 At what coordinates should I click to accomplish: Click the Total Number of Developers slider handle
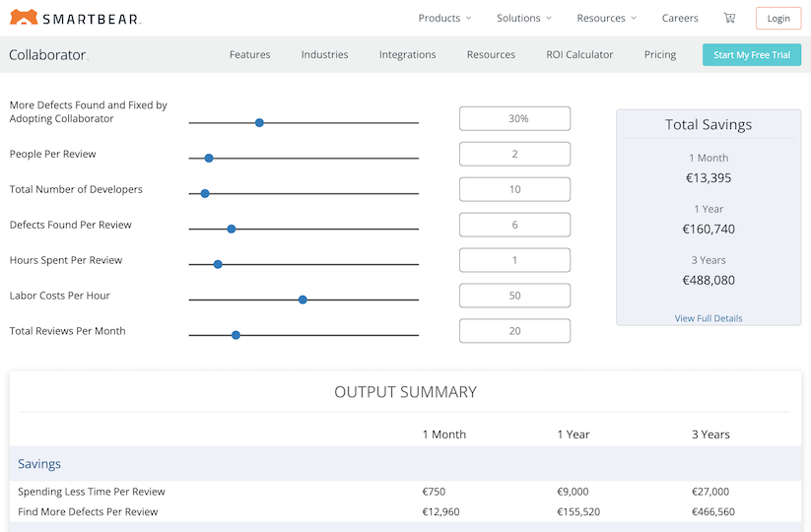point(205,193)
